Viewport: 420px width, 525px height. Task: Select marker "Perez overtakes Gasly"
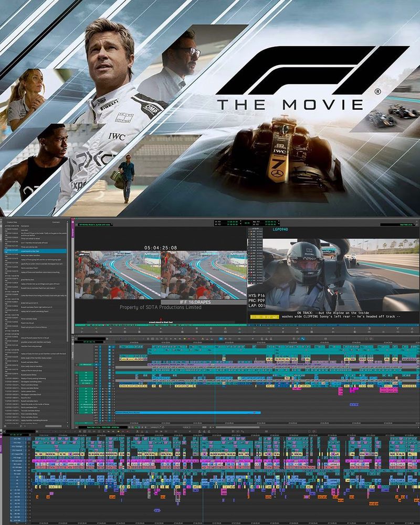click(35, 319)
